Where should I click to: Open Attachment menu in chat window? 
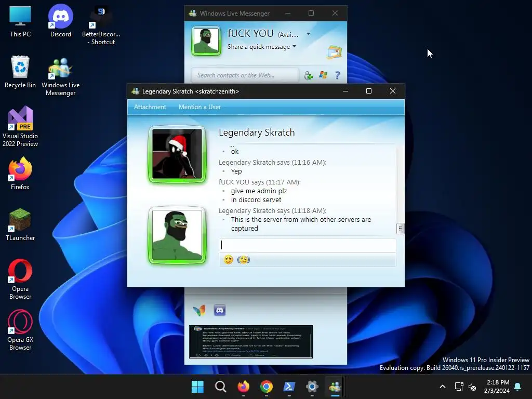150,107
